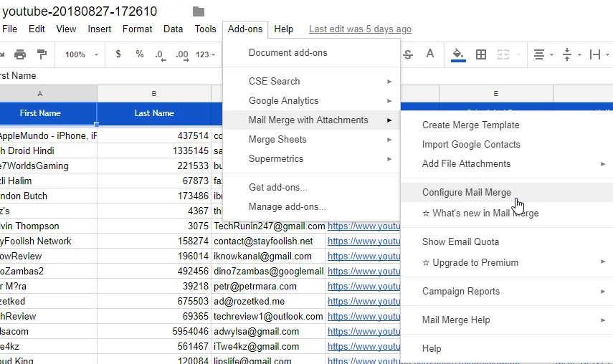This screenshot has height=364, width=613.
Task: Choose Get add-ons...
Action: [x=311, y=188]
